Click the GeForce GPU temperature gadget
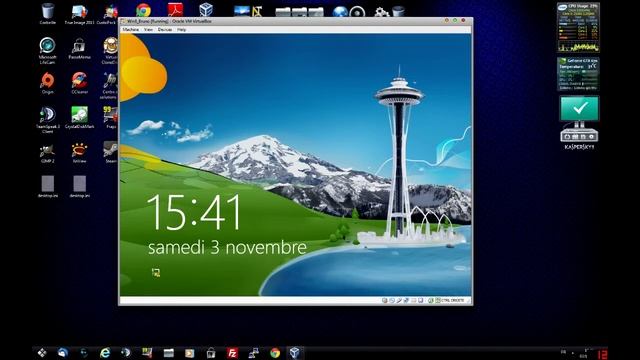Viewport: 640px width, 360px height. [x=578, y=74]
